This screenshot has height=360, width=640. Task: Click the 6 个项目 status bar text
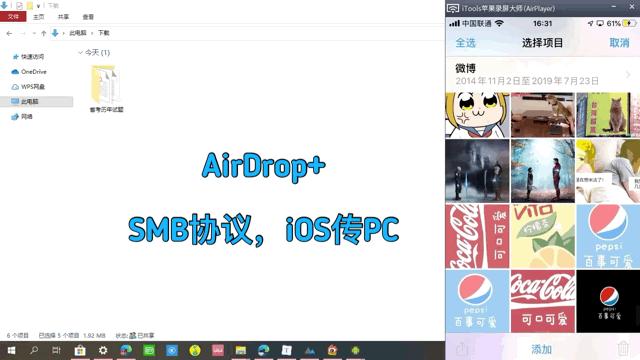tap(18, 336)
